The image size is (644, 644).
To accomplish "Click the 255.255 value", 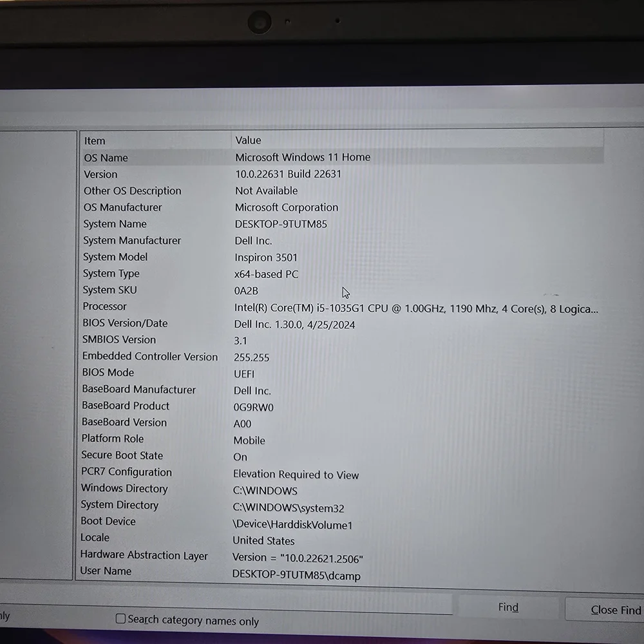I will 251,357.
